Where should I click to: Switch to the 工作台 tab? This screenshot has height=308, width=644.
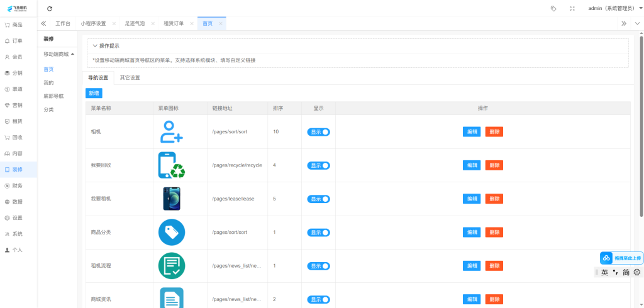point(63,23)
